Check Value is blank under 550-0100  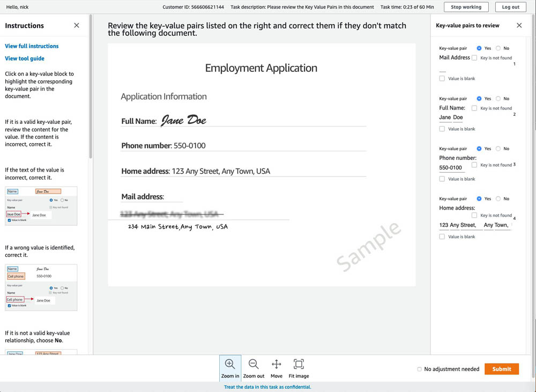point(442,179)
